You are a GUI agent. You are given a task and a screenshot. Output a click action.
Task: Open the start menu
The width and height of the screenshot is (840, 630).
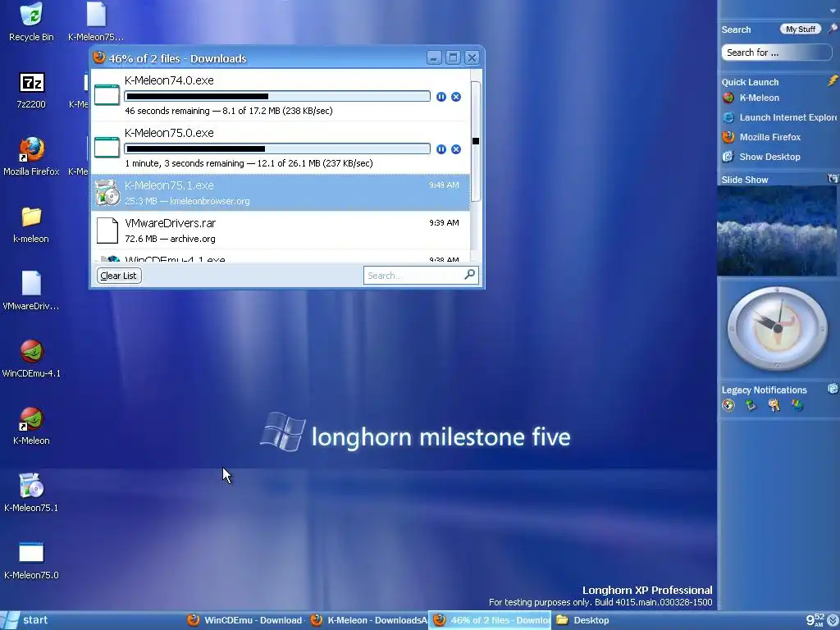[25, 620]
